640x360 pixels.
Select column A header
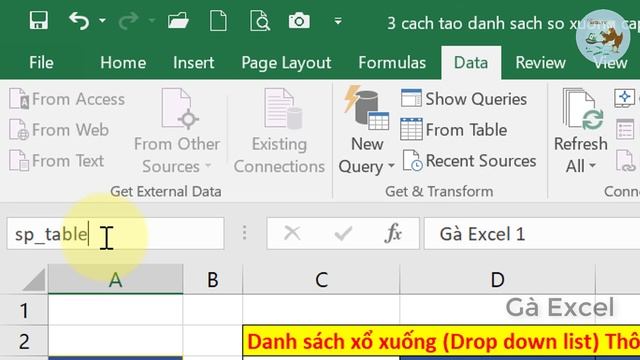[116, 280]
